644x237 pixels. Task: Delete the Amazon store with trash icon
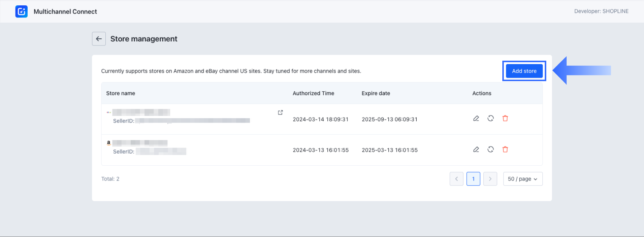pos(505,149)
